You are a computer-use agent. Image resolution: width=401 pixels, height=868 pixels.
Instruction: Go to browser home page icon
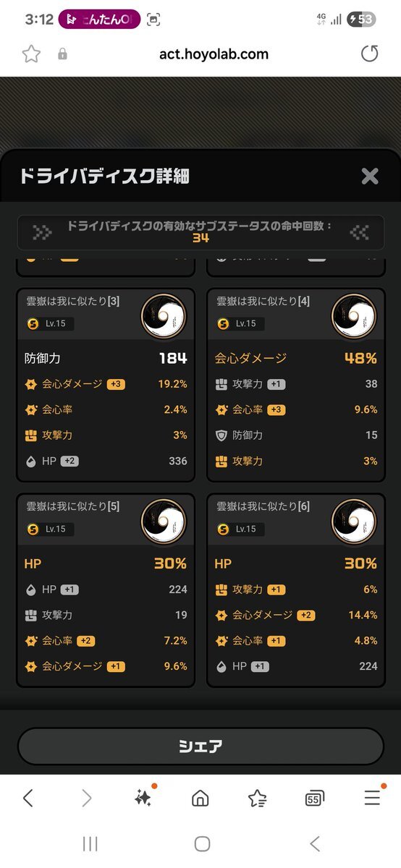[200, 798]
